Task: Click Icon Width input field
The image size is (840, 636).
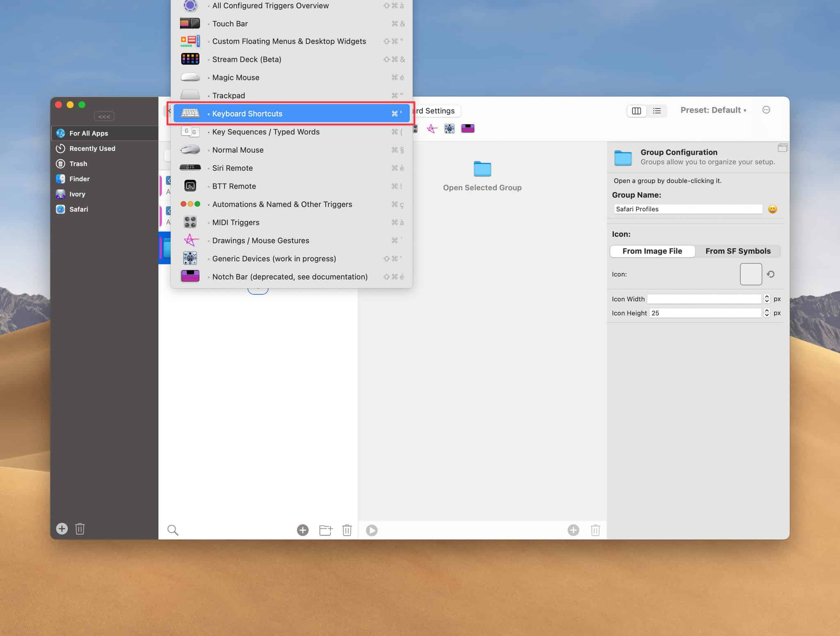Action: pyautogui.click(x=704, y=299)
